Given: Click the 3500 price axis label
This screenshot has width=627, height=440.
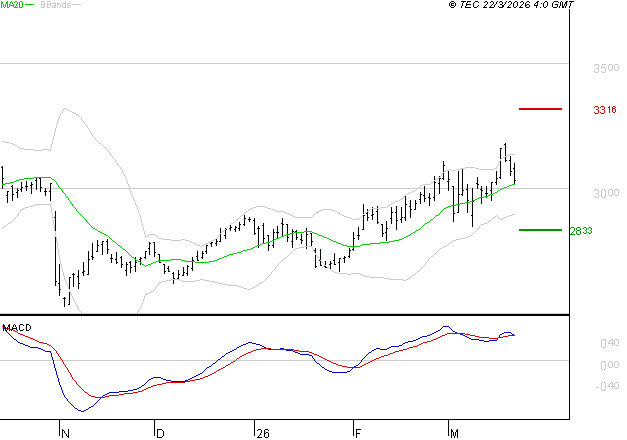Looking at the screenshot, I should 606,68.
